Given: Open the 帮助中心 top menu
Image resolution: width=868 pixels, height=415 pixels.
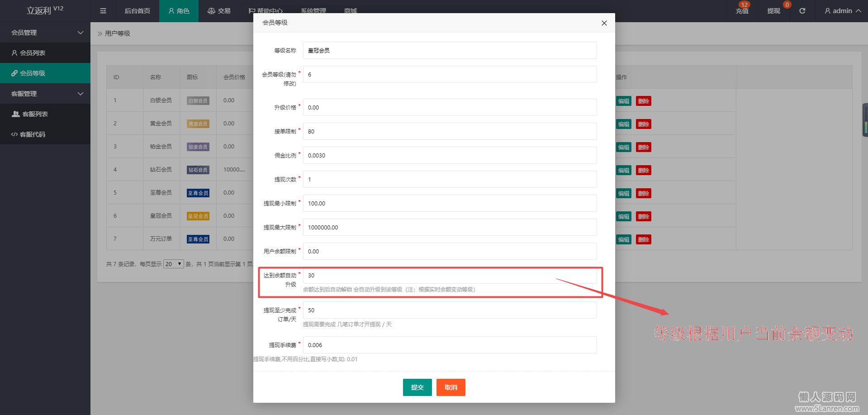Looking at the screenshot, I should click(266, 11).
